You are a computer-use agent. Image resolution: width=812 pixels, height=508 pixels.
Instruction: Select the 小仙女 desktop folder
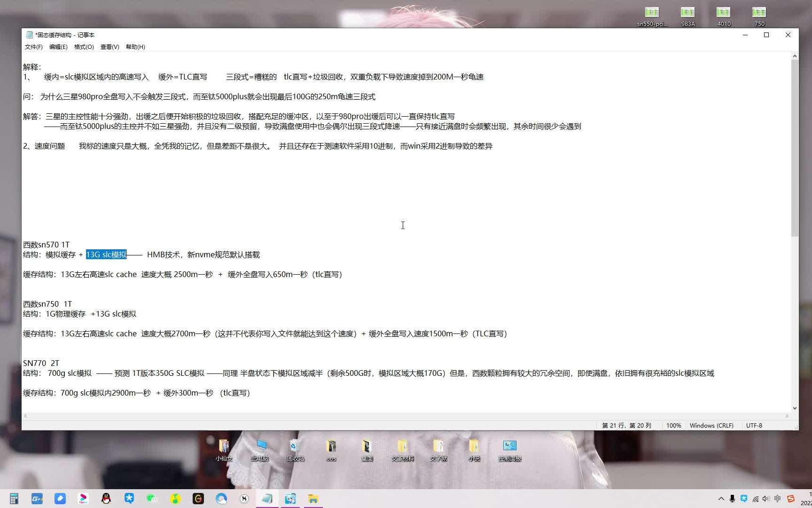224,450
